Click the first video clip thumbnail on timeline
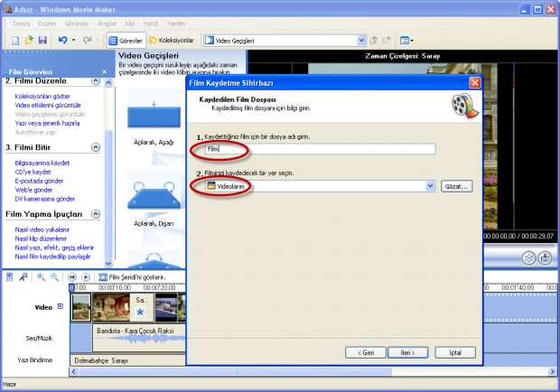The image size is (560, 392). pos(81,307)
